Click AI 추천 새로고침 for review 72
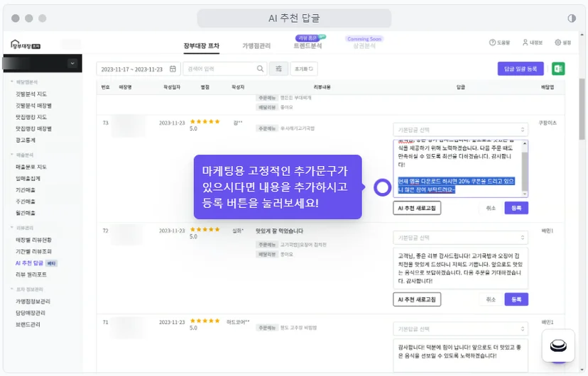 pyautogui.click(x=417, y=299)
